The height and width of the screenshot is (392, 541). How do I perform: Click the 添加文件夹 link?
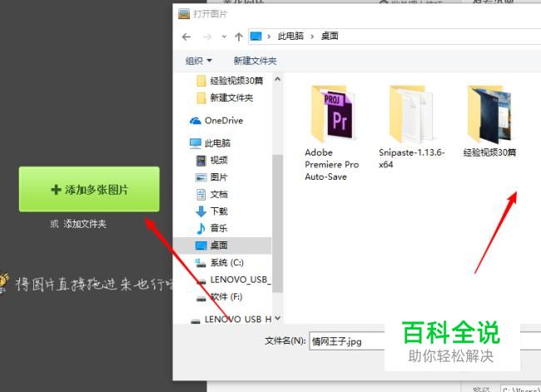pyautogui.click(x=85, y=224)
